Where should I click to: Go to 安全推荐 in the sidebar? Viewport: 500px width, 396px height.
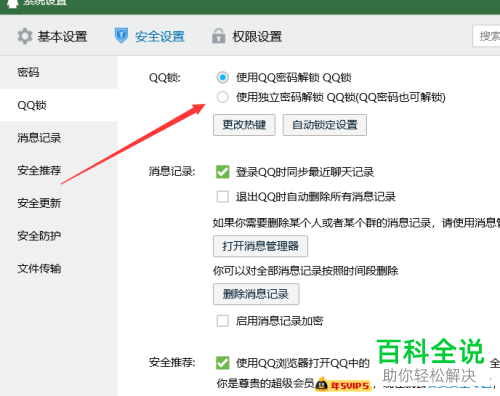click(x=59, y=170)
